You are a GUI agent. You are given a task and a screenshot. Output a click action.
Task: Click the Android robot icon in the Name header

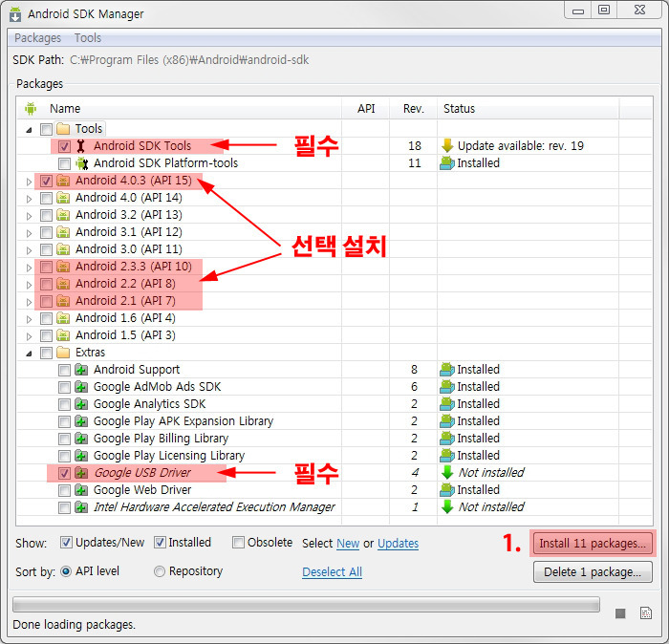pyautogui.click(x=31, y=109)
